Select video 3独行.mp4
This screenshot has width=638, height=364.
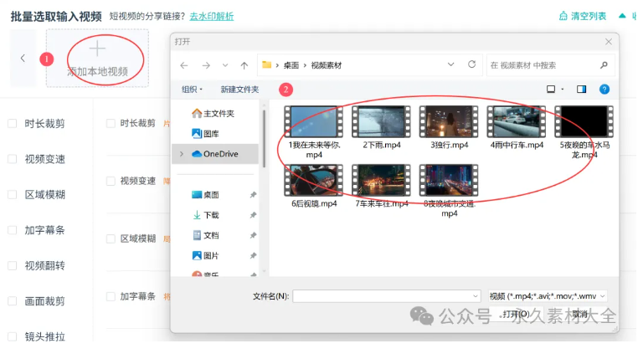tap(449, 128)
